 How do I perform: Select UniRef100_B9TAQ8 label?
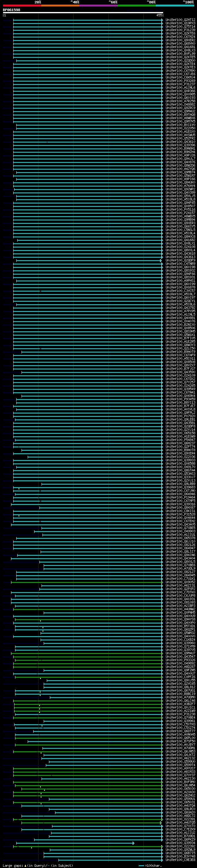180,115
